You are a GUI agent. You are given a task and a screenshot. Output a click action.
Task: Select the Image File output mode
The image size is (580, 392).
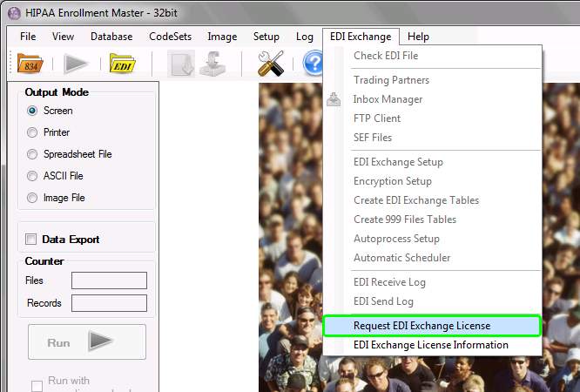click(32, 198)
